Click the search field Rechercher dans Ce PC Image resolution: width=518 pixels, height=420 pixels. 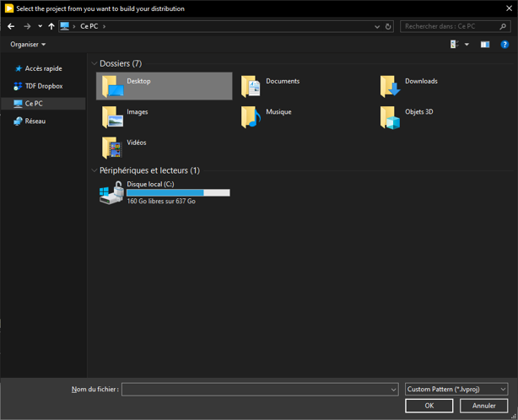point(456,26)
